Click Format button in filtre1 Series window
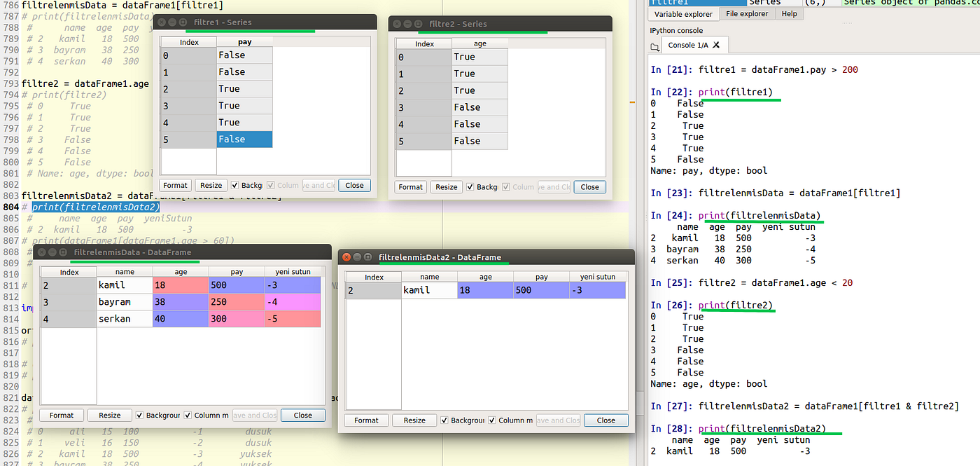980x466 pixels. tap(175, 186)
